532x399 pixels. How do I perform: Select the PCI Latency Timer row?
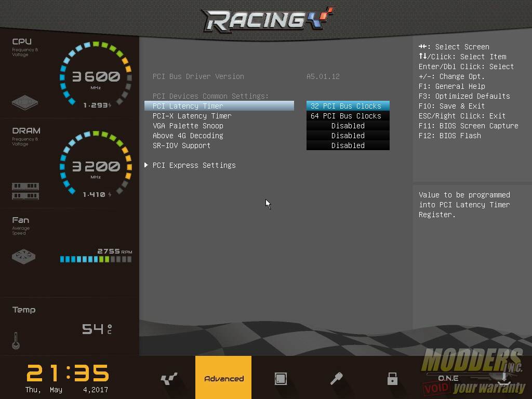(x=219, y=106)
